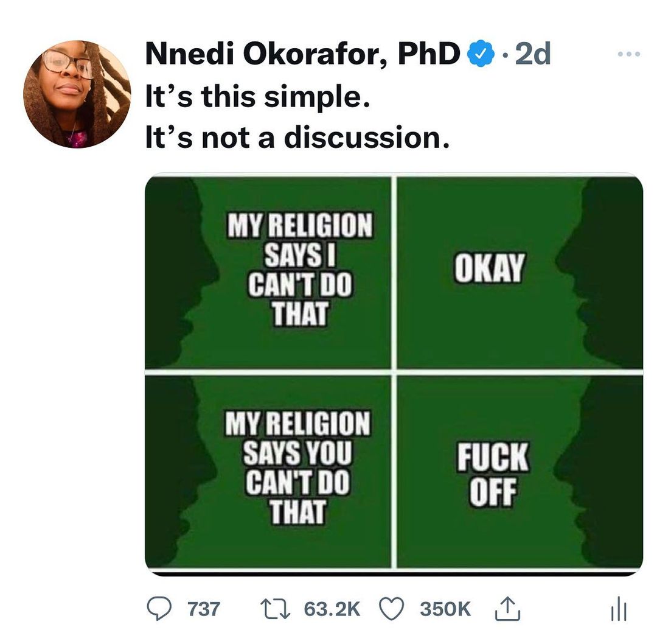Open Nnedi Okorafor's profile picture
The image size is (657, 644).
click(77, 94)
